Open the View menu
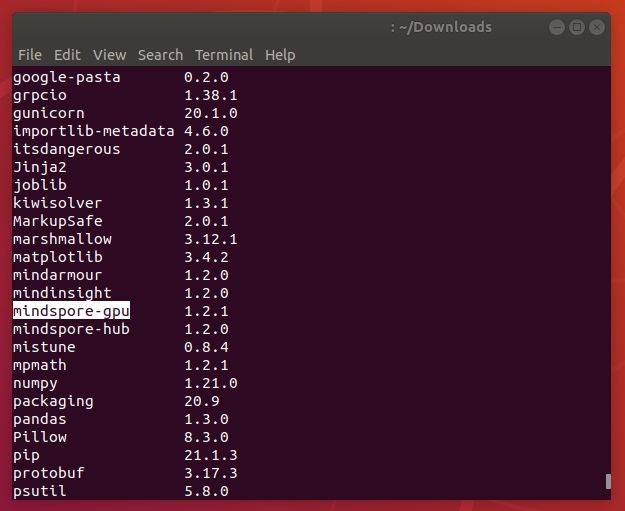Viewport: 625px width, 511px height. click(x=110, y=55)
